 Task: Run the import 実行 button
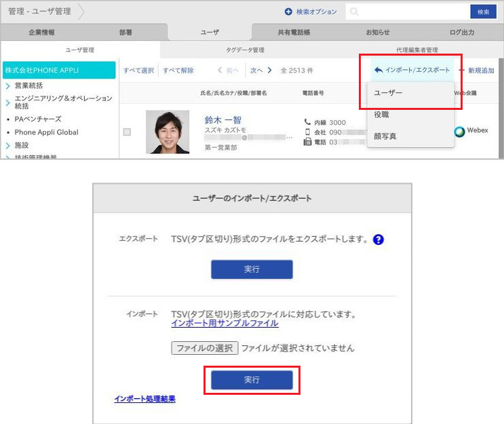(252, 380)
